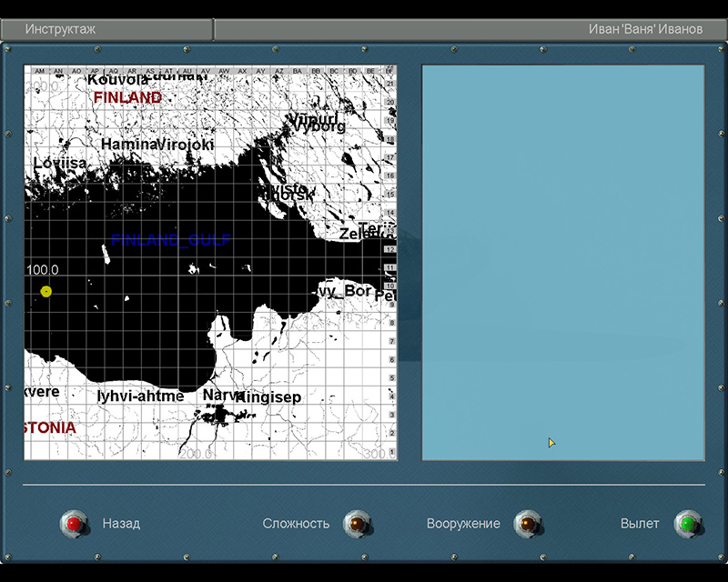Image resolution: width=728 pixels, height=582 pixels.
Task: Click the Kingisep town label
Action: (x=269, y=397)
